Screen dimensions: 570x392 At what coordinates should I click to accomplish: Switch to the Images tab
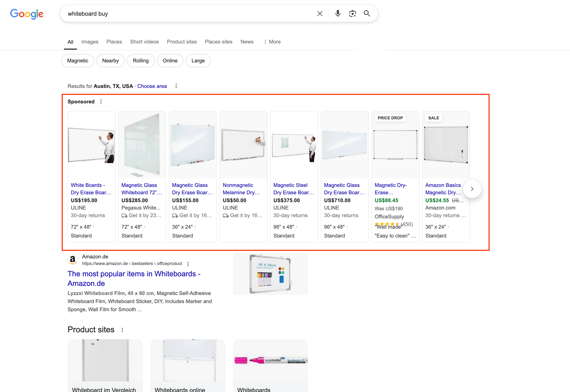[90, 42]
